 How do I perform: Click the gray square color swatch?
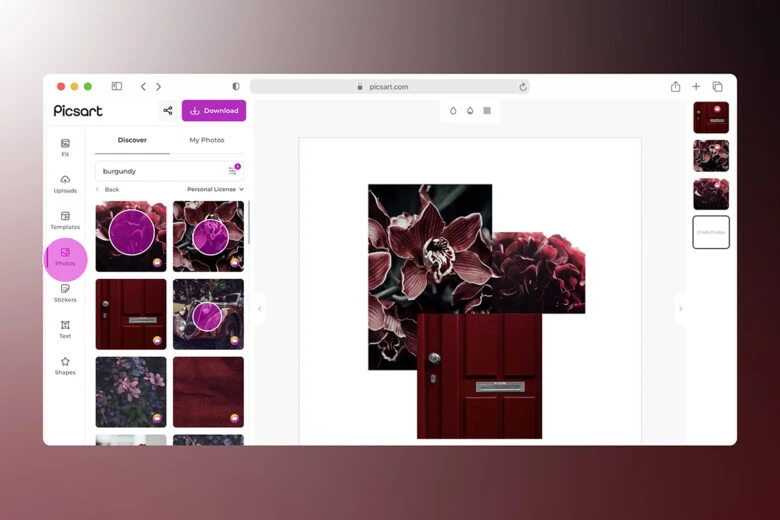487,111
